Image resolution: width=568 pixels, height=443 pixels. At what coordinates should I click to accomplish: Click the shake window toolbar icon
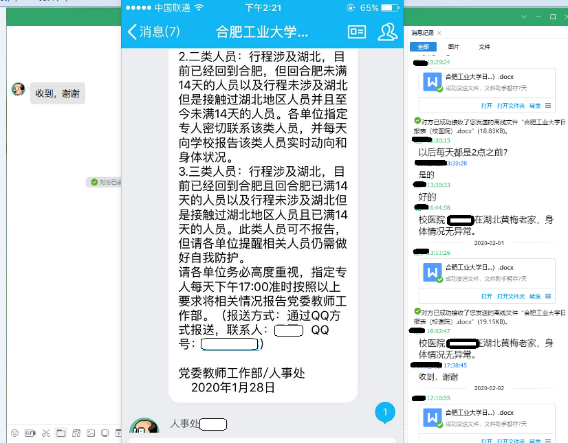pyautogui.click(x=105, y=432)
